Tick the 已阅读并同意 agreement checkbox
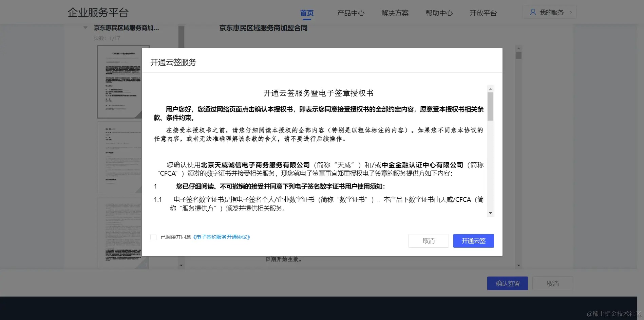Viewport: 644px width, 320px height. point(153,237)
